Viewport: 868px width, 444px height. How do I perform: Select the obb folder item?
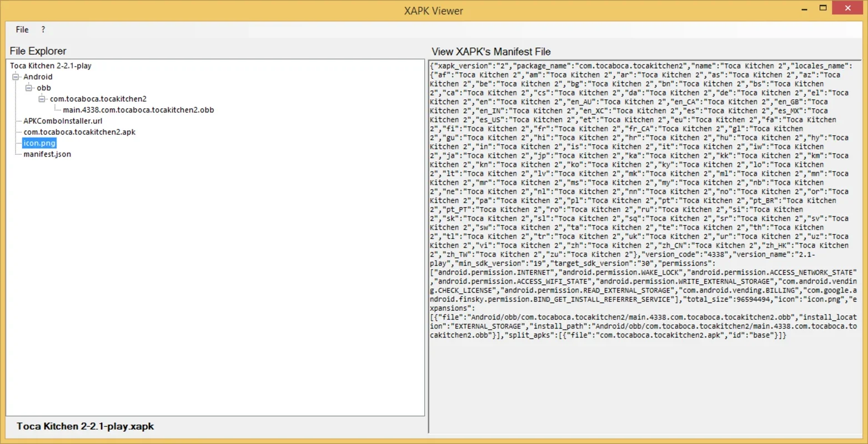[44, 88]
